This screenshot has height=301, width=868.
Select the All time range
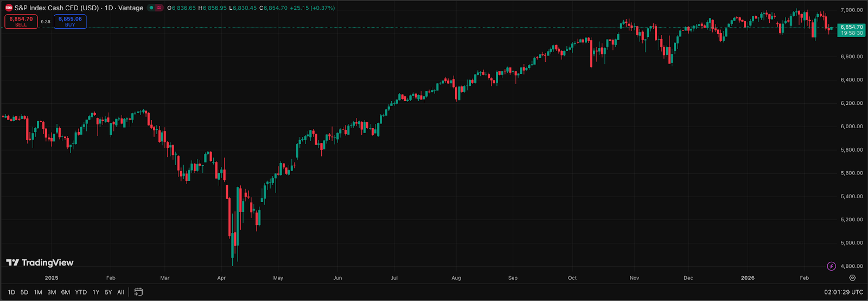pyautogui.click(x=120, y=292)
